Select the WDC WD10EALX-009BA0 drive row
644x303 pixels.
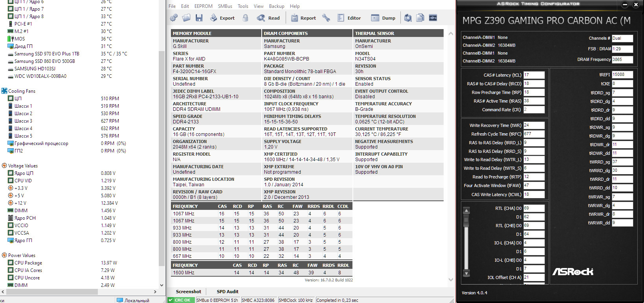pyautogui.click(x=60, y=76)
